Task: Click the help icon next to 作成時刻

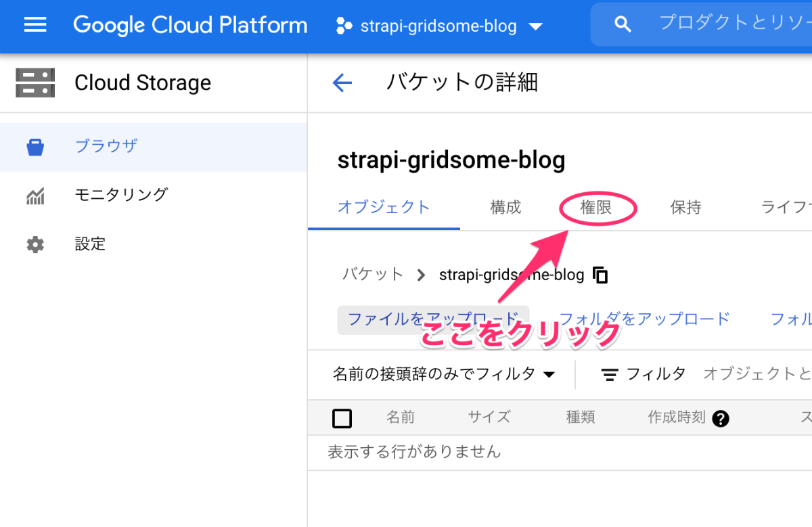Action: tap(721, 419)
